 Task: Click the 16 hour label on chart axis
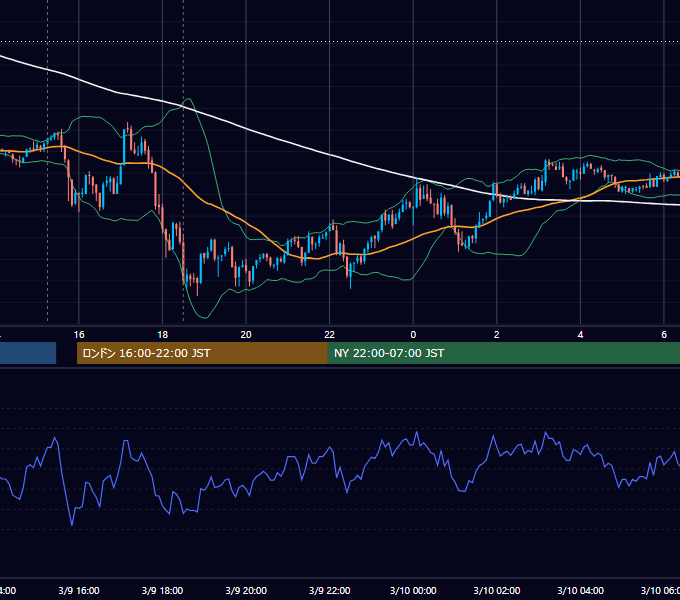point(79,335)
